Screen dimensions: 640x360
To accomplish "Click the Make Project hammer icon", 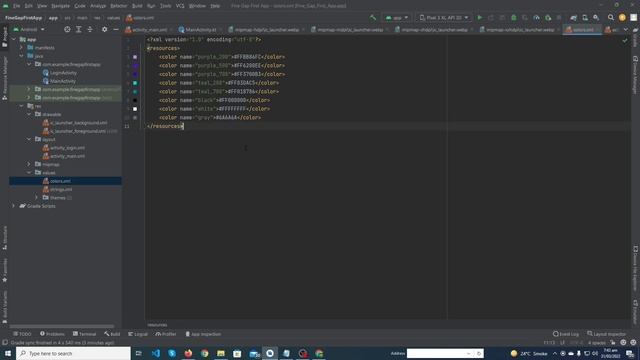I will [373, 18].
